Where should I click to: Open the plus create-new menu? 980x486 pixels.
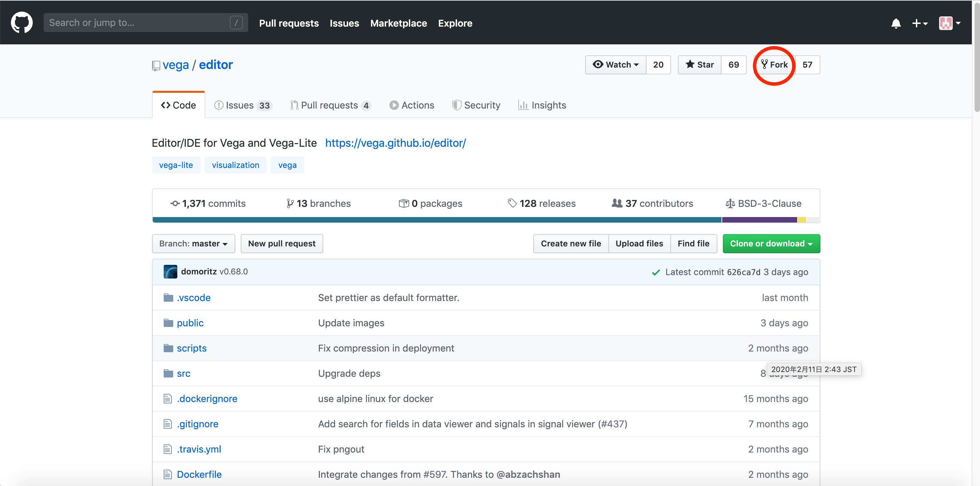(x=920, y=23)
